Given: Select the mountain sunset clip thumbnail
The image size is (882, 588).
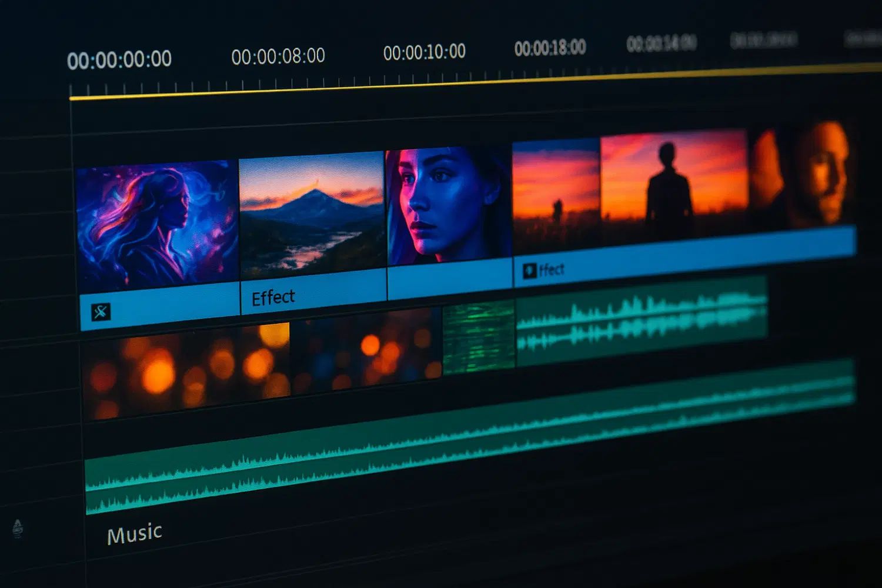Looking at the screenshot, I should point(312,215).
